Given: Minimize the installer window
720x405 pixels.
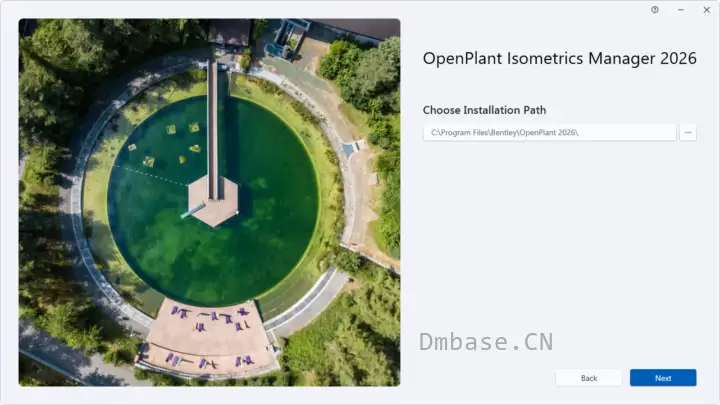Looking at the screenshot, I should pyautogui.click(x=681, y=10).
